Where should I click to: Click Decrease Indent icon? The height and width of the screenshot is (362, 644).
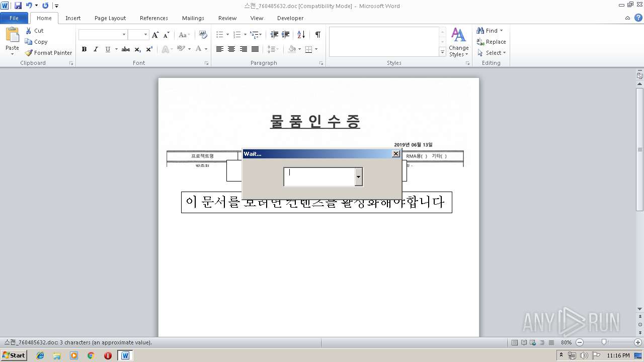(x=274, y=35)
